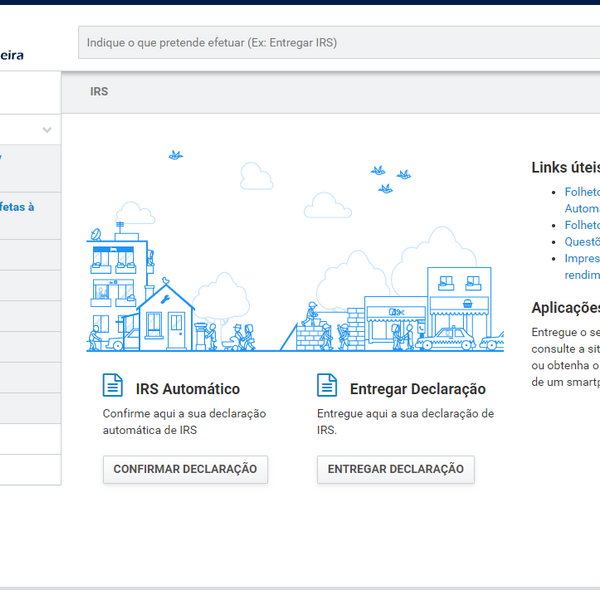Focus the "Indique o que pretende efetuar" search field
This screenshot has height=590, width=600.
point(340,43)
